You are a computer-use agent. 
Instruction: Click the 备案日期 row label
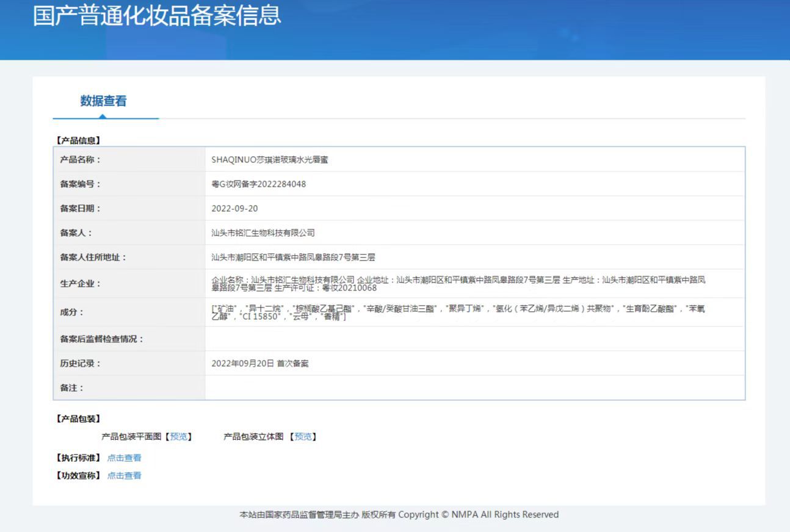click(80, 209)
